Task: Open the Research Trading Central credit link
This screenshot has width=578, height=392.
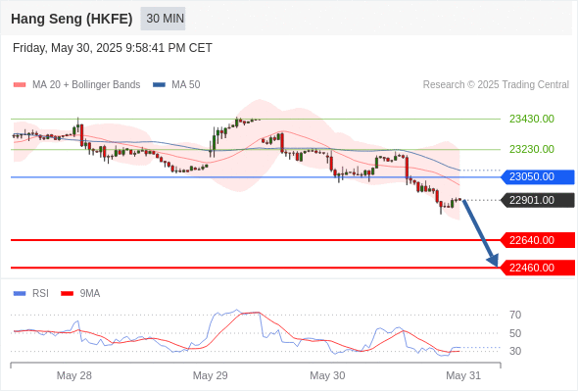Action: click(x=496, y=85)
